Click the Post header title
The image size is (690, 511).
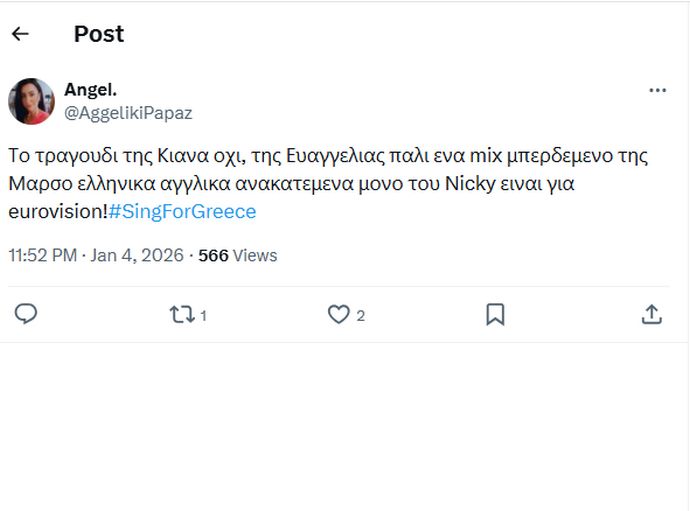99,34
